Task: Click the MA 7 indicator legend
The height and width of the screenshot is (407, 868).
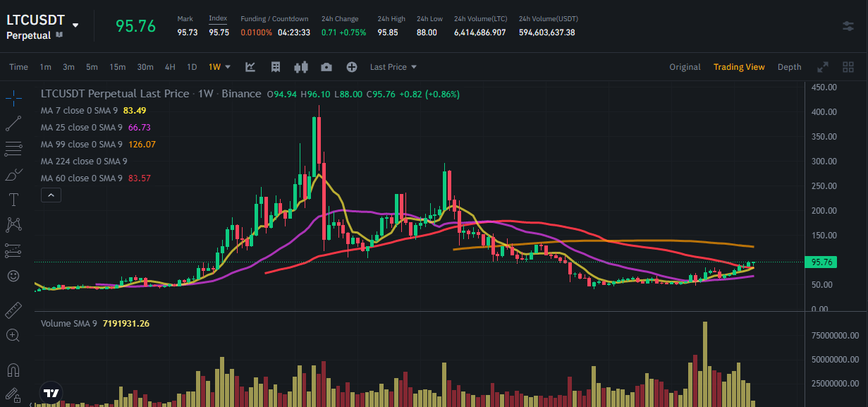Action: click(x=93, y=111)
